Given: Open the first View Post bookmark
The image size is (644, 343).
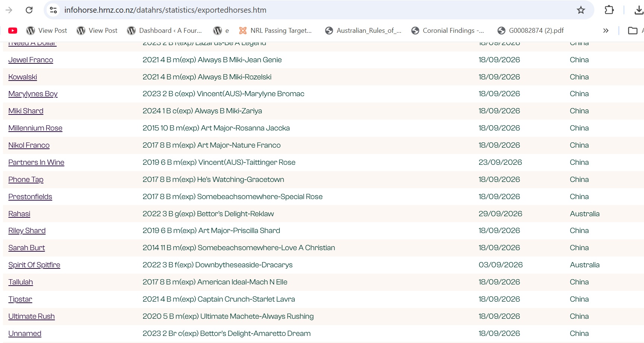Looking at the screenshot, I should point(47,31).
